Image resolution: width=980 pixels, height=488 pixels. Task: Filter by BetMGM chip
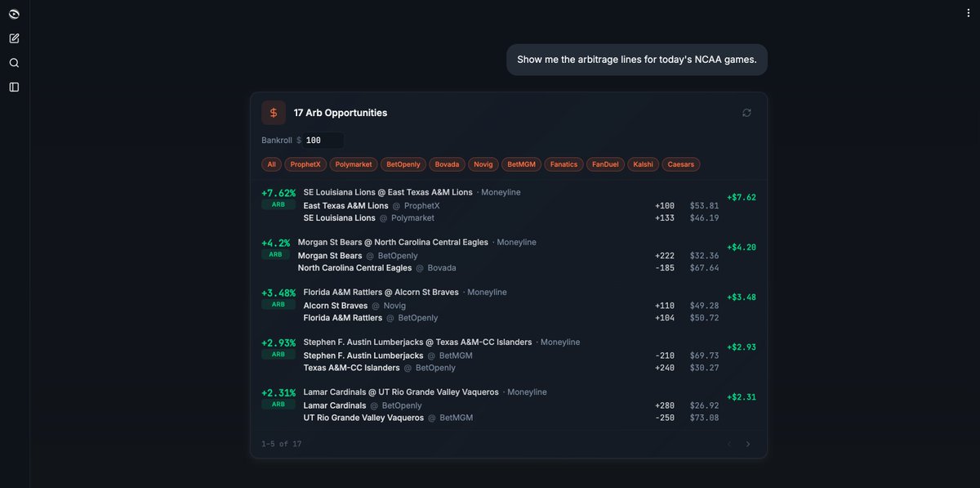[521, 164]
